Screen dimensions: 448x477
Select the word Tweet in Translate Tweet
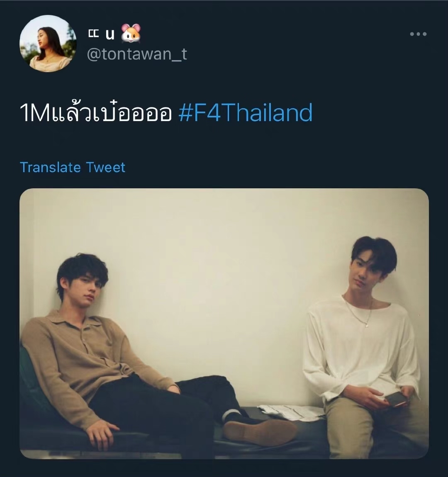(105, 167)
